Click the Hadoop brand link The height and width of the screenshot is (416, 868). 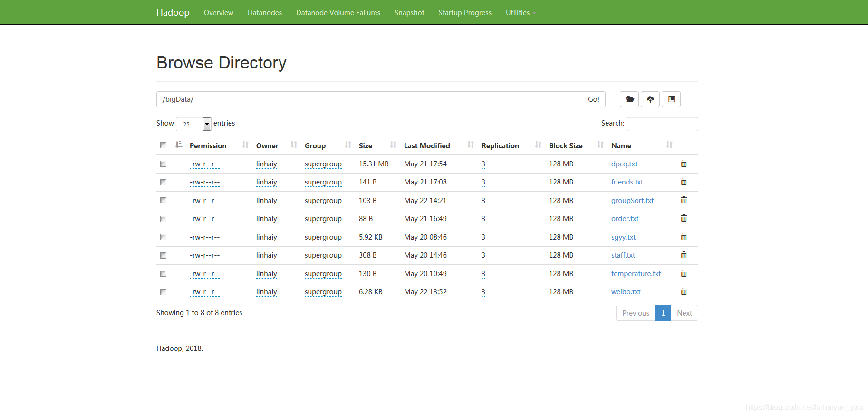click(x=173, y=12)
